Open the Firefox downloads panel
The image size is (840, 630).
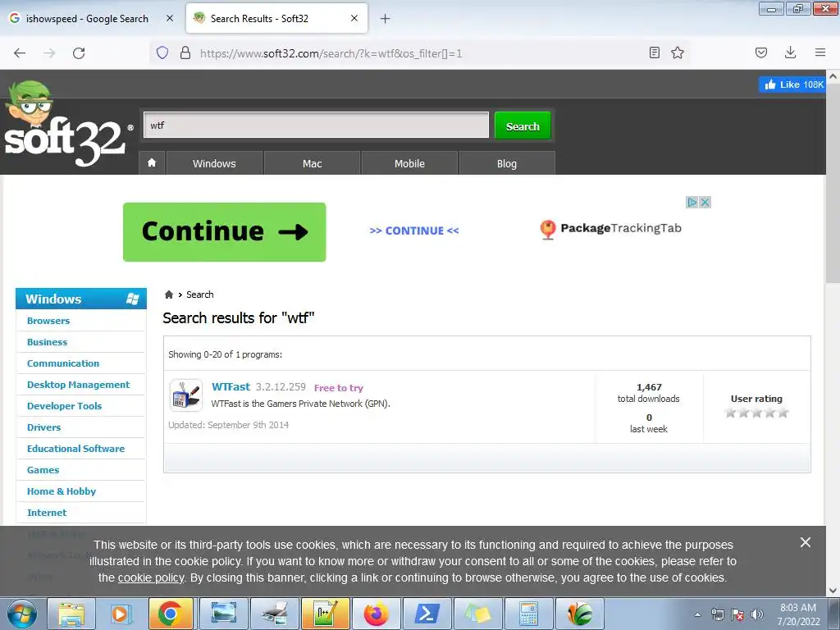[x=790, y=52]
